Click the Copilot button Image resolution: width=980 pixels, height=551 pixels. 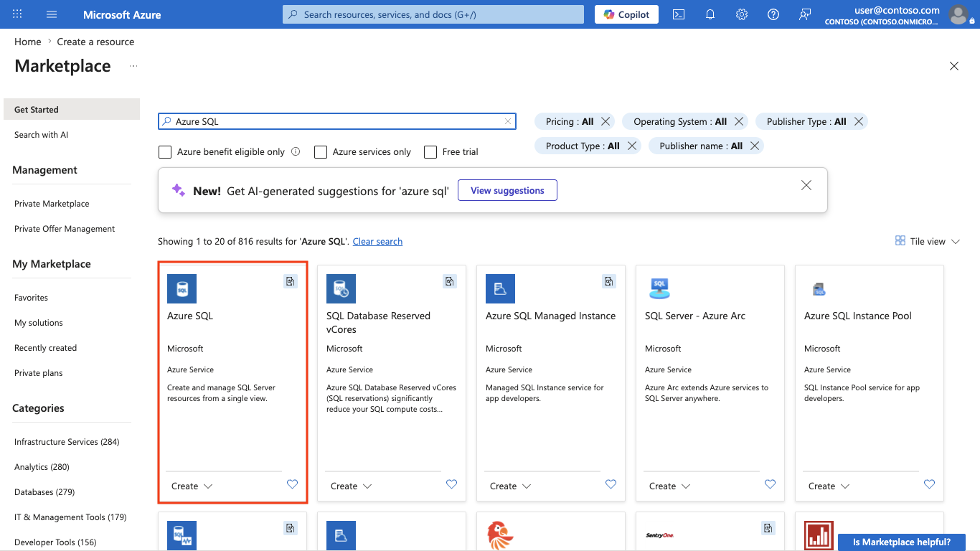626,14
